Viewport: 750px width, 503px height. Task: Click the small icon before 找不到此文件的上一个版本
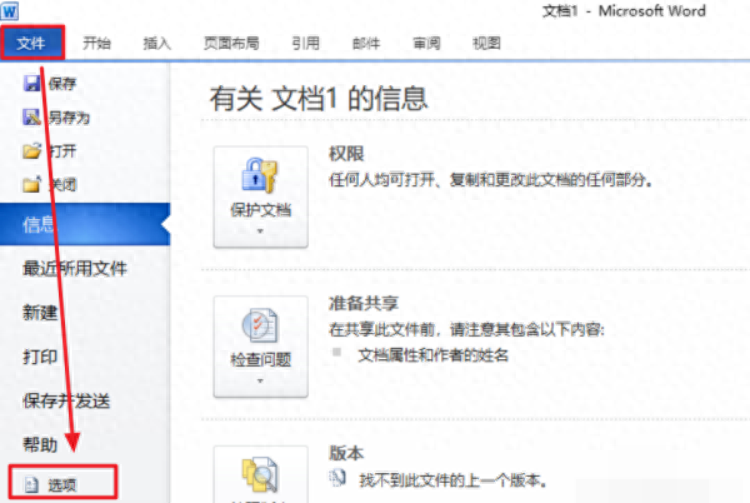point(337,478)
